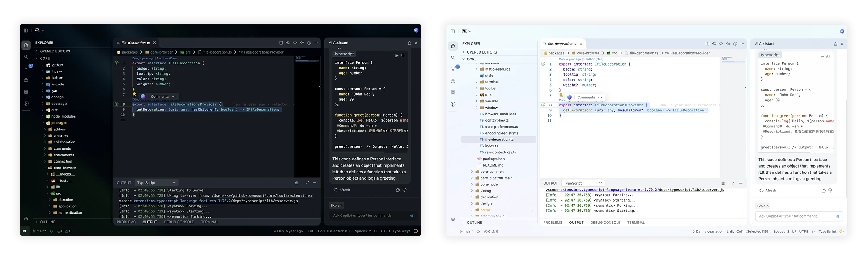The width and height of the screenshot is (868, 261).
Task: Open settings gear in light window sidebar
Action: coord(453,219)
